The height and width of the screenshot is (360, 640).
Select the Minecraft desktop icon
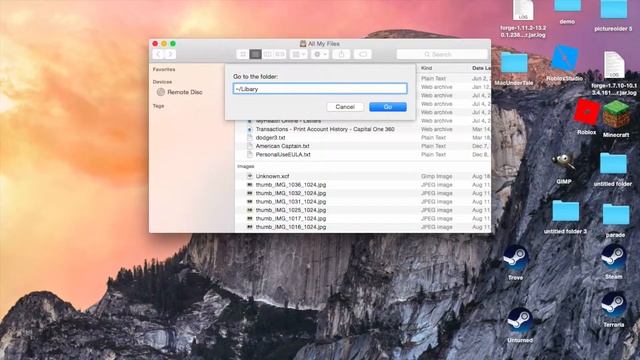[x=616, y=118]
